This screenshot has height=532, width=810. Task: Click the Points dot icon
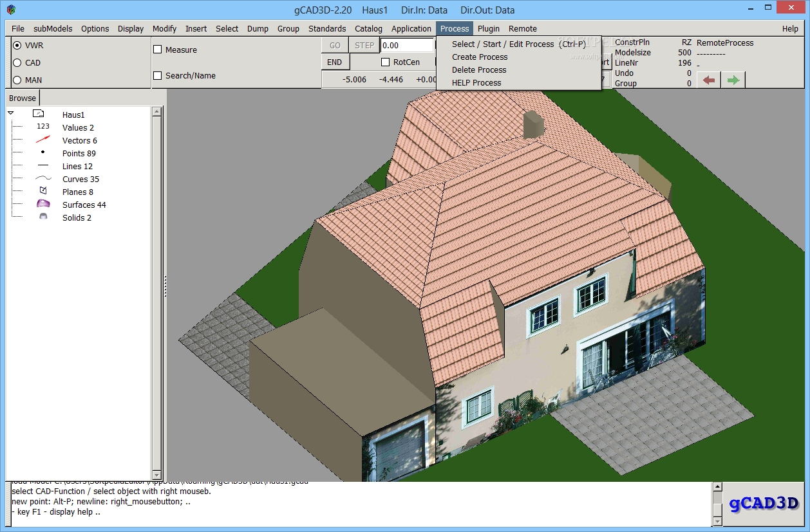pos(43,152)
